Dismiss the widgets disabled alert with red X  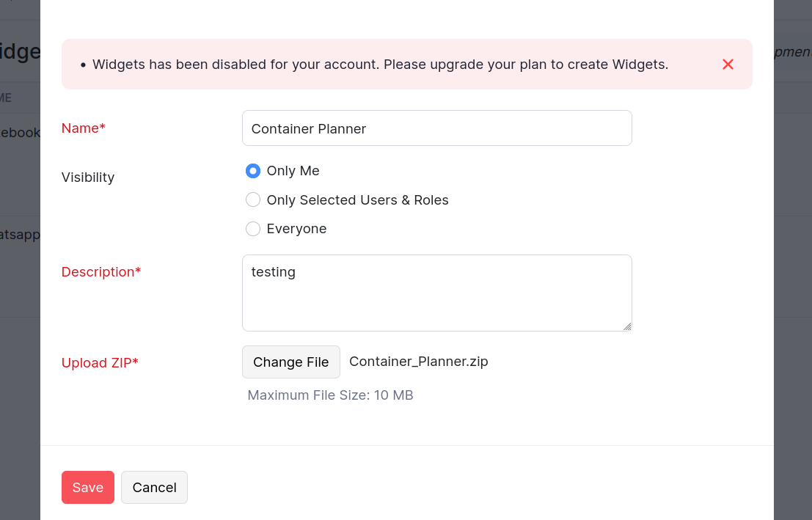click(728, 65)
